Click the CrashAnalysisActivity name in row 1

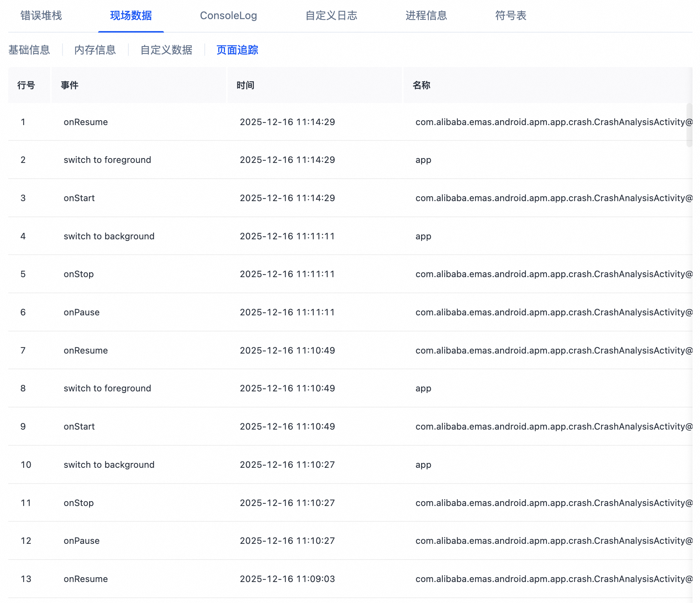[554, 122]
